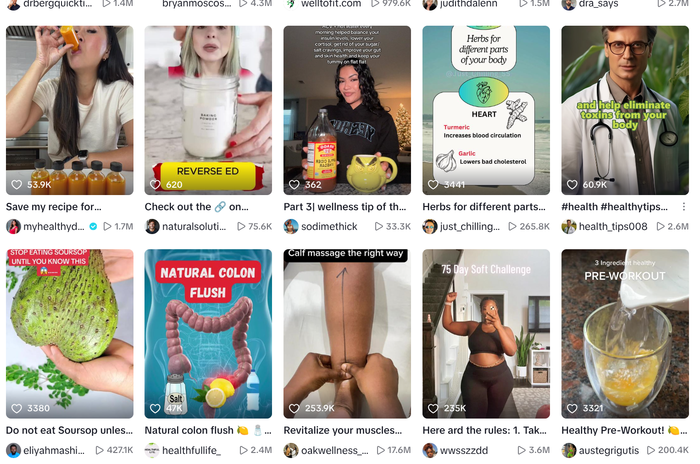The image size is (700, 464).
Task: Click the heart icon on the 75 Day Soft Challenge video
Action: 433,408
